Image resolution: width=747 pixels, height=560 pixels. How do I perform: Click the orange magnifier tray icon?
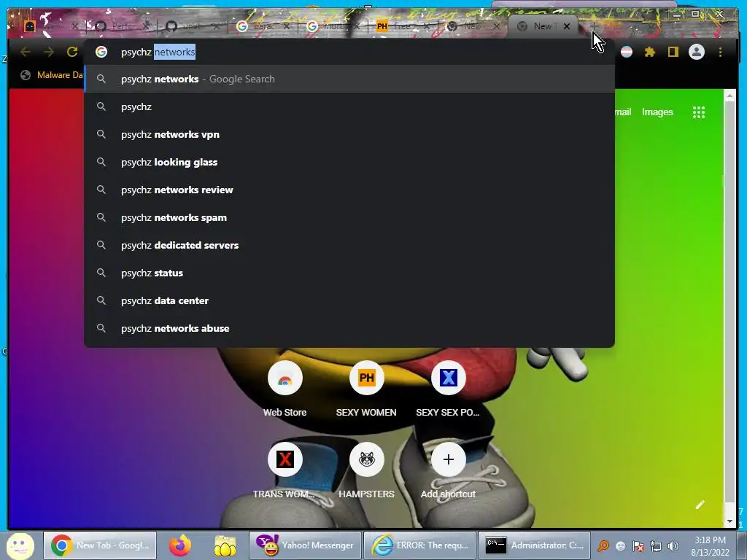(603, 546)
